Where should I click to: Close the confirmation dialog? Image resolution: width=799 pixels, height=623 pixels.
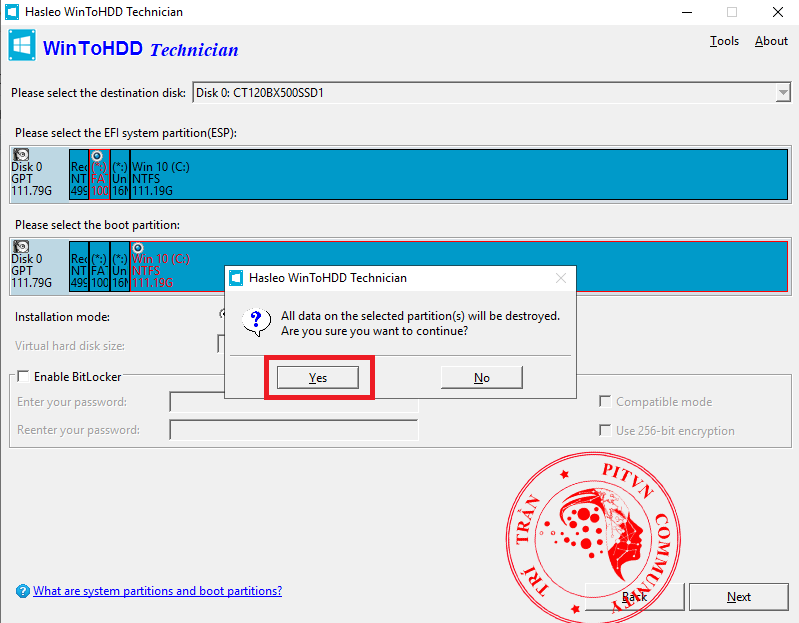(x=561, y=278)
